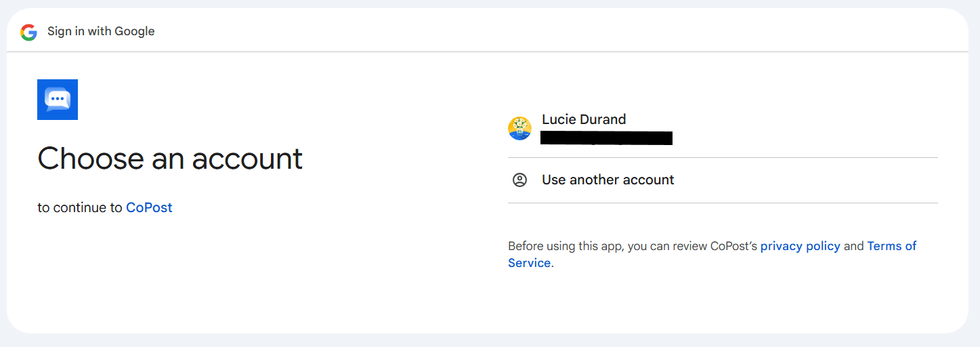980x347 pixels.
Task: Click "CoPost's" in the review notice
Action: pos(733,246)
